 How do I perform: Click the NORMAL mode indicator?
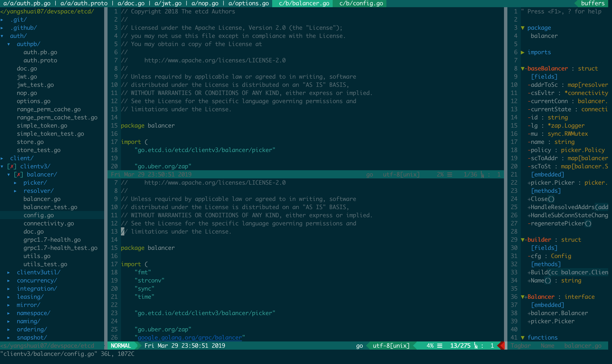coord(121,346)
